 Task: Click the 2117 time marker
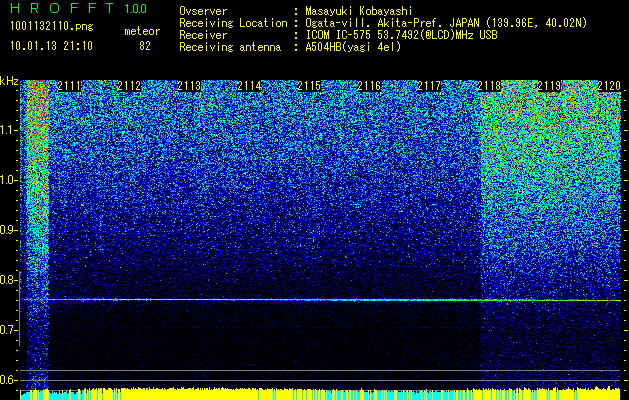429,86
